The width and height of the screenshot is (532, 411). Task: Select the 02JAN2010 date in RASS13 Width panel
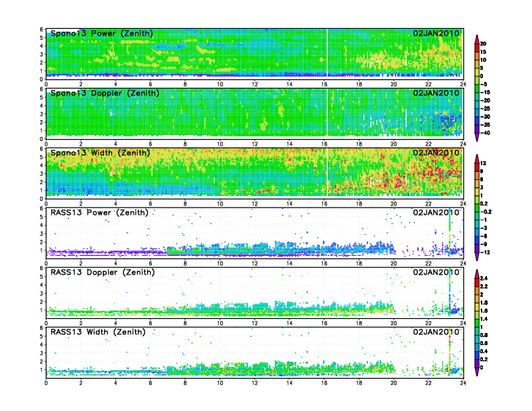point(436,332)
